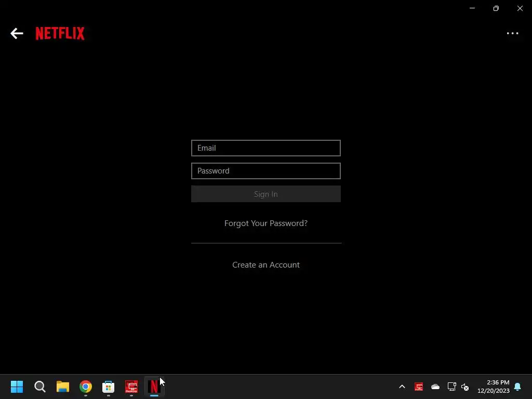Minimize the Netflix window
532x399 pixels.
point(472,8)
